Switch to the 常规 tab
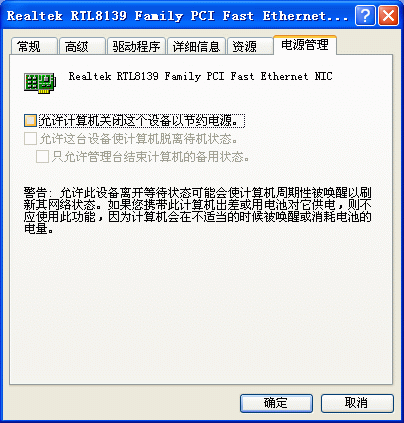This screenshot has height=423, width=404. point(34,46)
